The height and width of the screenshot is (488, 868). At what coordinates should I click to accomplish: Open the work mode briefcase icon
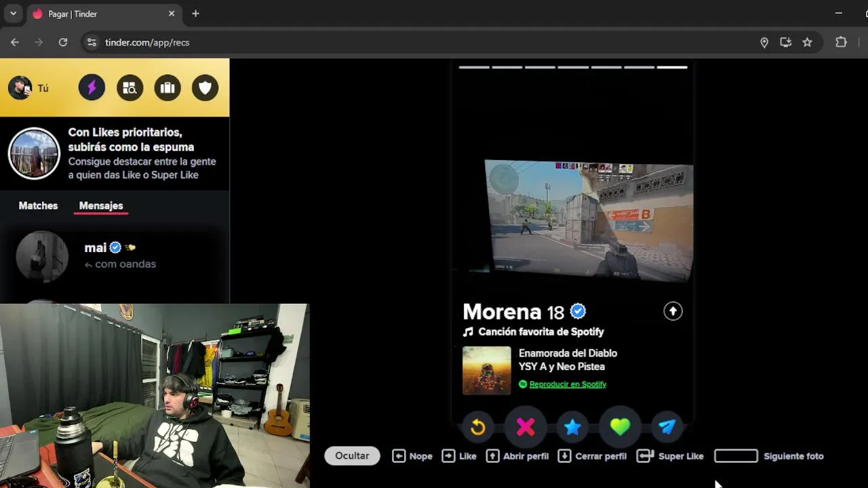point(167,87)
